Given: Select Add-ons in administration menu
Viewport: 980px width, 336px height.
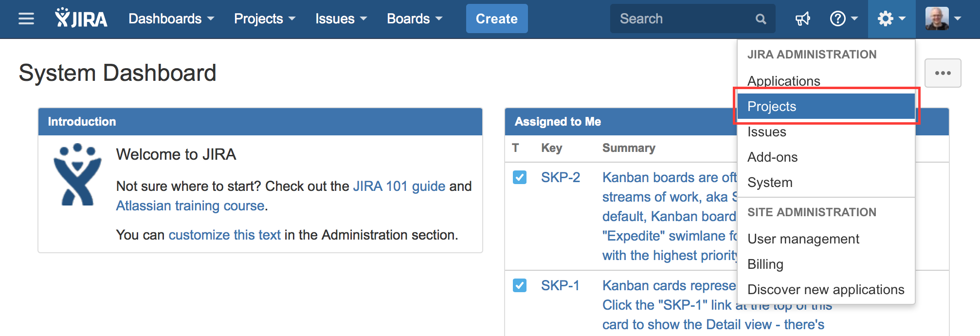Looking at the screenshot, I should (826, 157).
